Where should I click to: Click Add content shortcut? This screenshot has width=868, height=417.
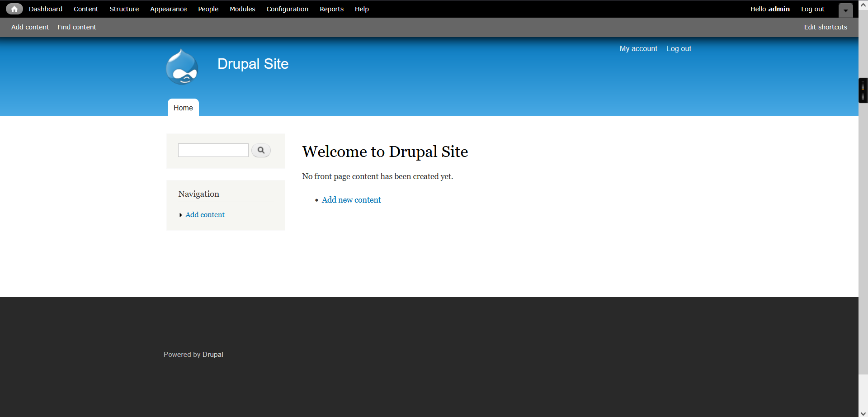click(x=30, y=27)
